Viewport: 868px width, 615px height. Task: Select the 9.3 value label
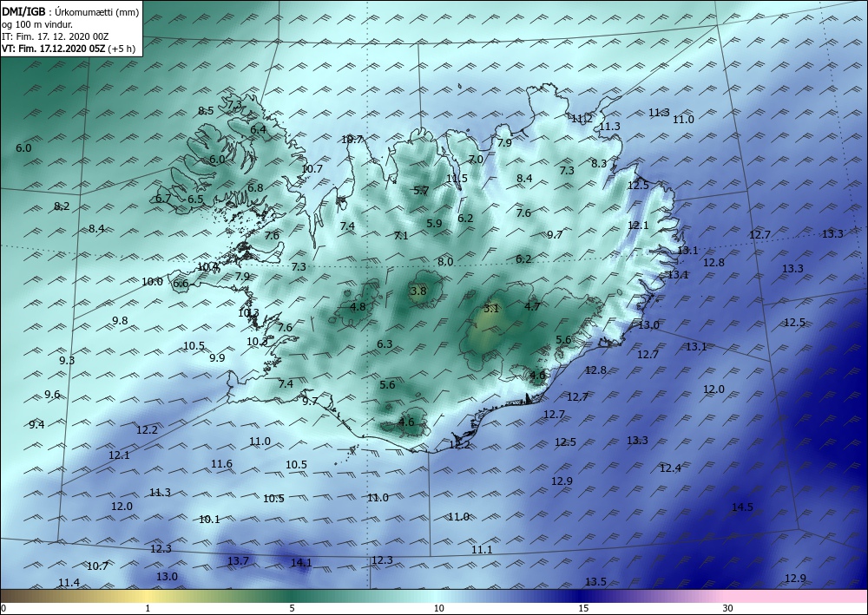click(x=67, y=361)
